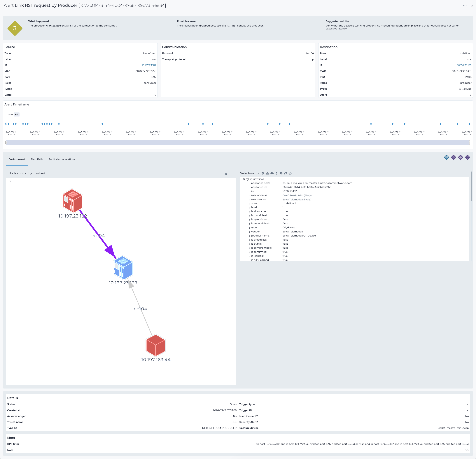Click the diamond marker at timeline start
Image resolution: width=476 pixels, height=459 pixels.
(6, 124)
